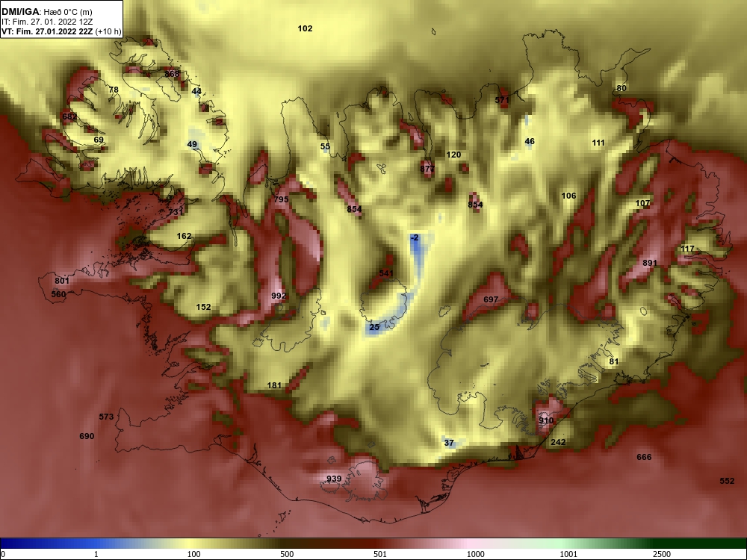The width and height of the screenshot is (747, 560).
Task: Click the value 55 on the map
Action: pyautogui.click(x=325, y=146)
